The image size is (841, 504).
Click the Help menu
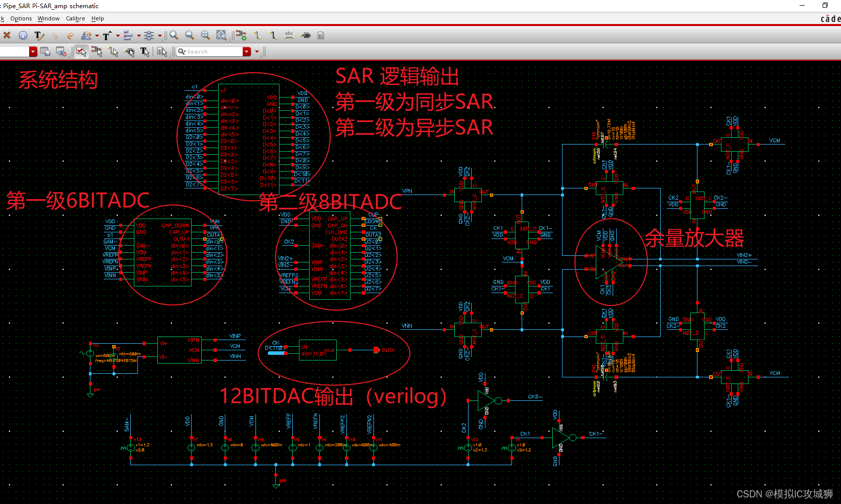click(x=97, y=18)
